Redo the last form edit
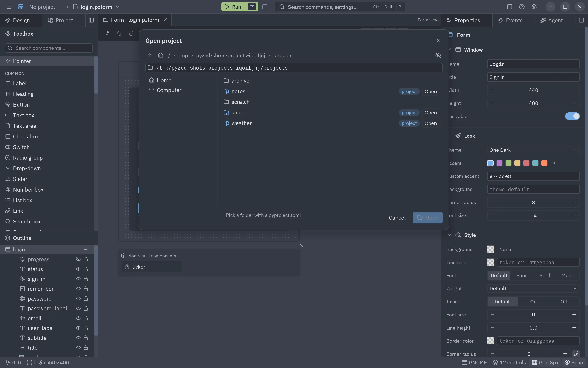 click(131, 34)
